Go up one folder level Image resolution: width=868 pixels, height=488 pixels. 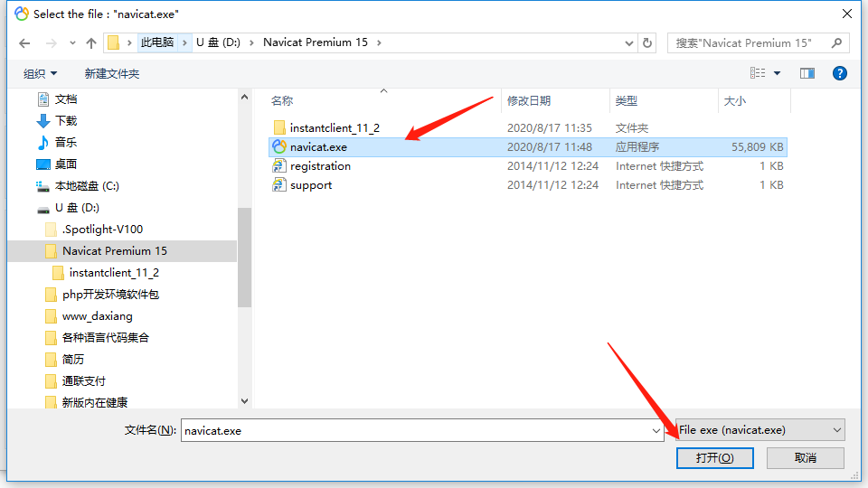tap(91, 43)
